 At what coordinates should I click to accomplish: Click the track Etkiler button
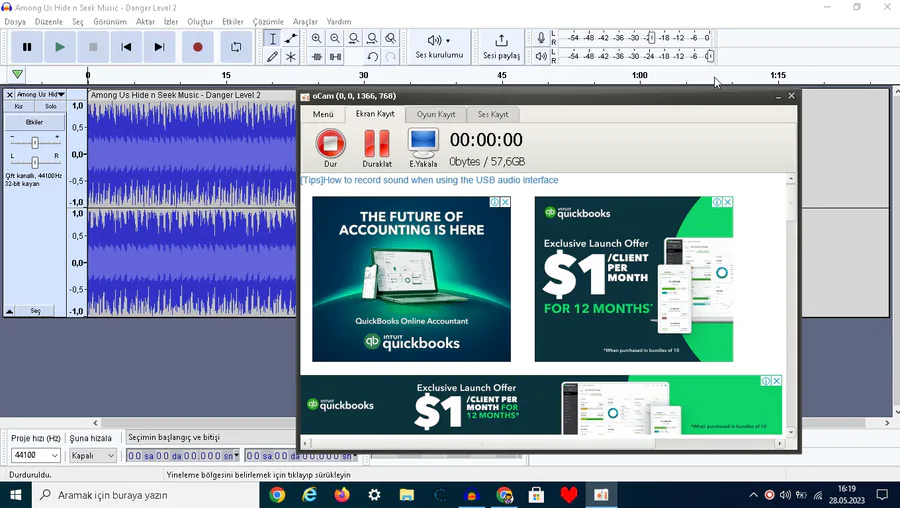34,122
